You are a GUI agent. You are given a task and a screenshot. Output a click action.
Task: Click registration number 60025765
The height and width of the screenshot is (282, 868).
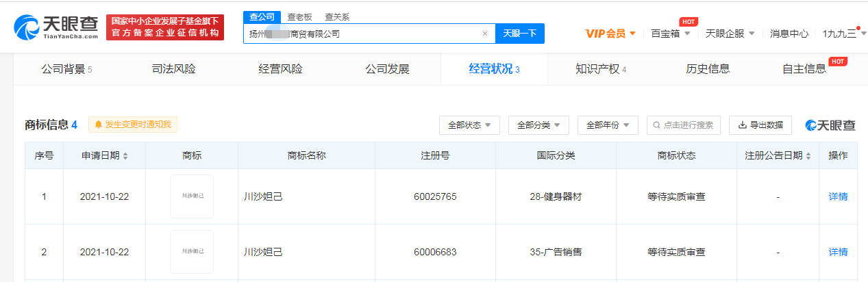click(435, 196)
